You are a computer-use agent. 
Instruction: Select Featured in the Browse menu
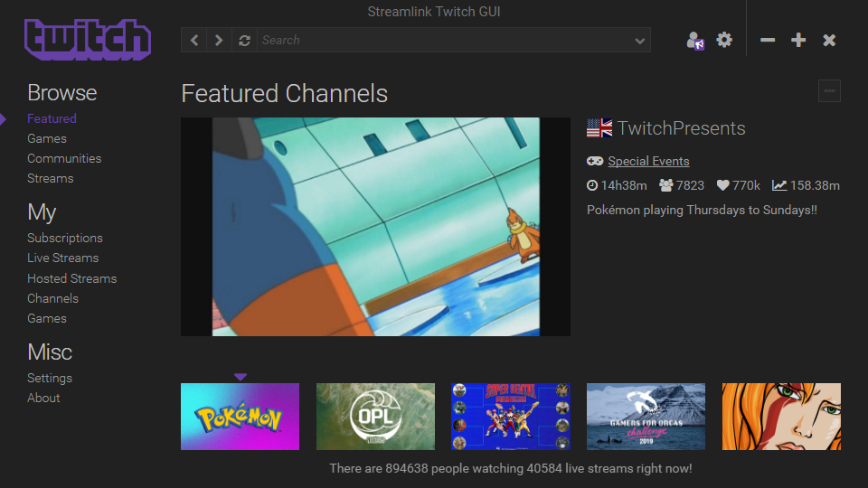click(x=52, y=118)
